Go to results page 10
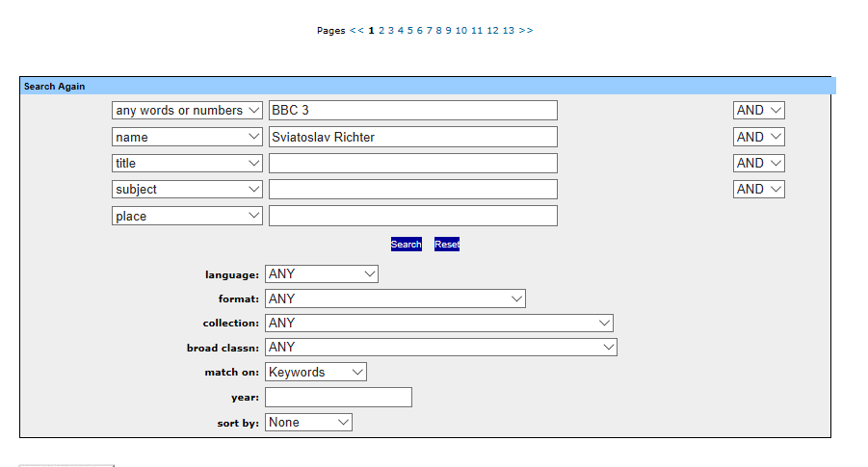This screenshot has width=868, height=467. point(461,31)
